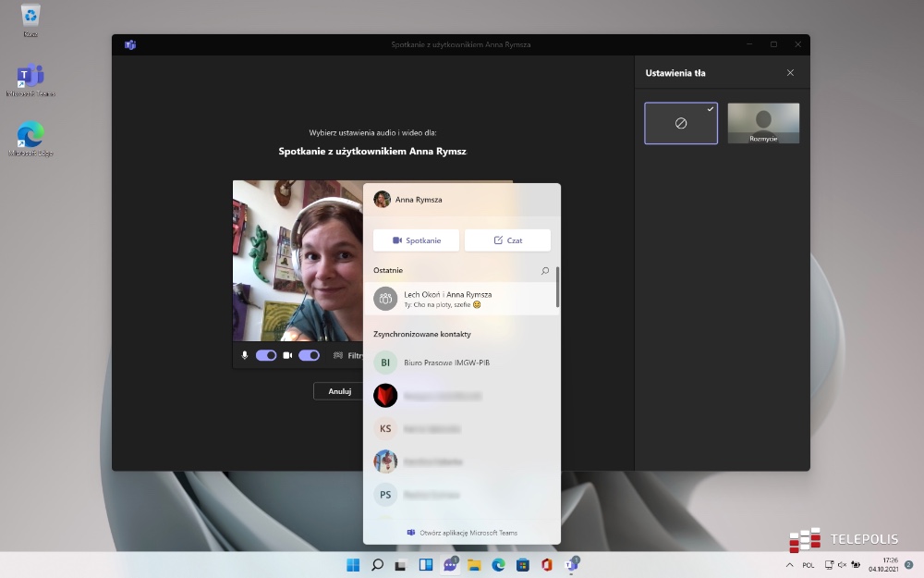Open File Explorer from the taskbar
This screenshot has width=924, height=578.
point(474,564)
